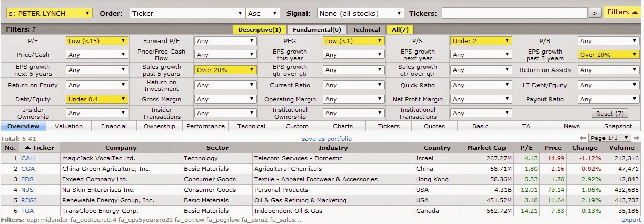644x224 pixels.
Task: Go to previous page using left arrow
Action: coord(583,138)
